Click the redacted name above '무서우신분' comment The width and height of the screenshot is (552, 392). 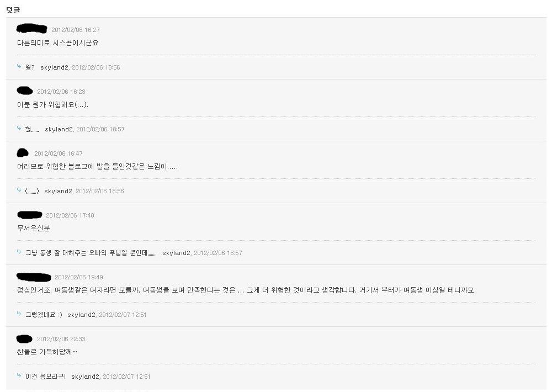pyautogui.click(x=29, y=214)
